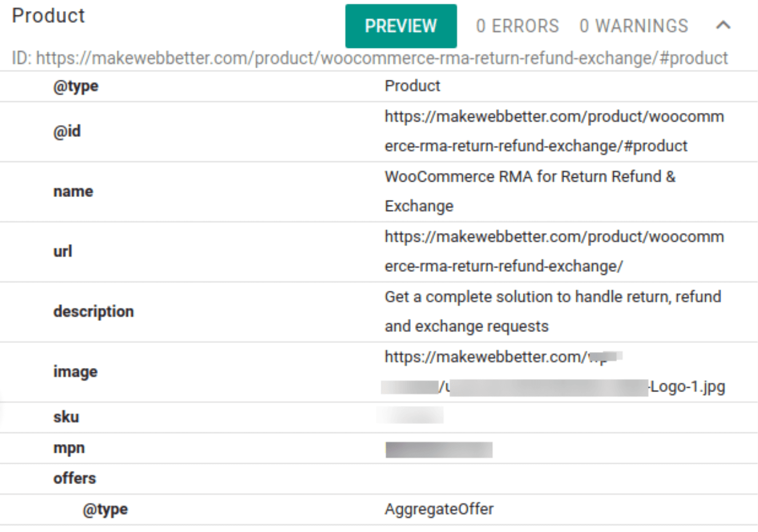Select the description property label
This screenshot has width=758, height=532.
tap(93, 312)
